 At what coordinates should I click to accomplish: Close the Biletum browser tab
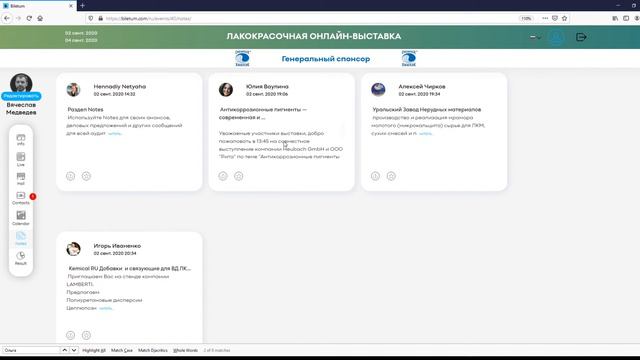(x=71, y=6)
